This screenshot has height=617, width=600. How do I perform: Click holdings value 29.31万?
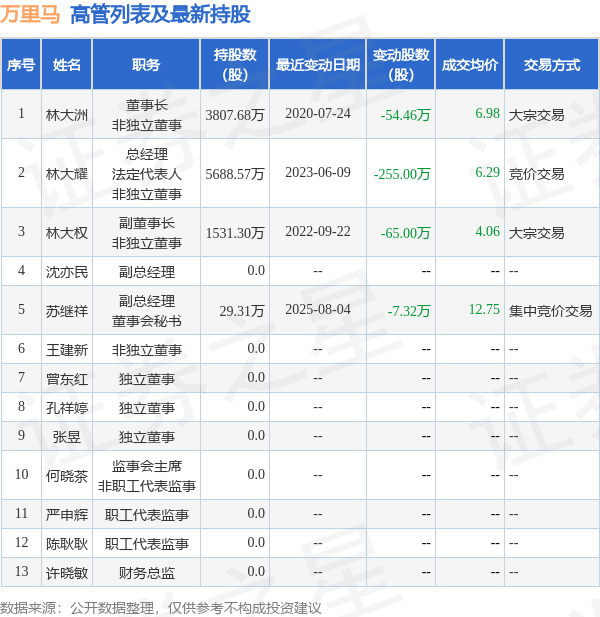tap(242, 311)
